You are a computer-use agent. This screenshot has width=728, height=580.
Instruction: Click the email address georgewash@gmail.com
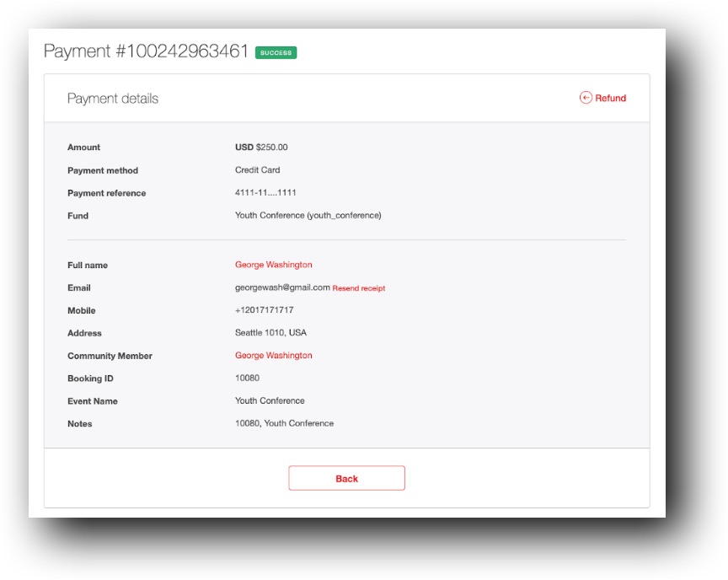280,287
